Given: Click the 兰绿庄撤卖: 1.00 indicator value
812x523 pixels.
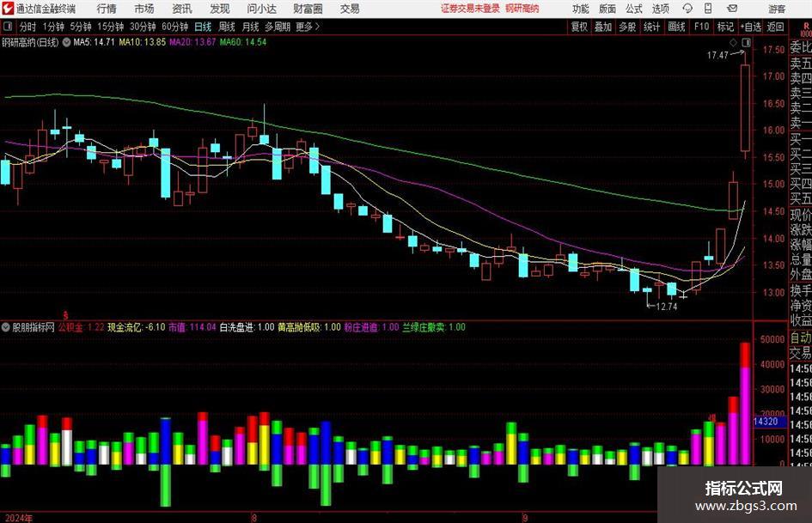Looking at the screenshot, I should pos(434,327).
